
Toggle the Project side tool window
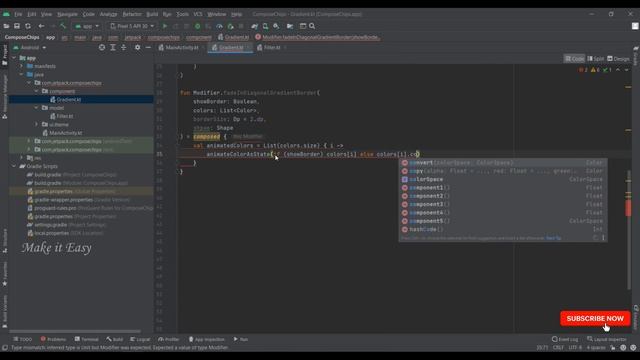point(4,56)
